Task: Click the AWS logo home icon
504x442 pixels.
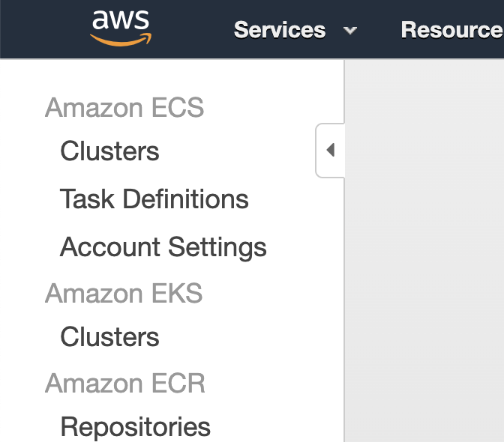Action: click(x=121, y=28)
